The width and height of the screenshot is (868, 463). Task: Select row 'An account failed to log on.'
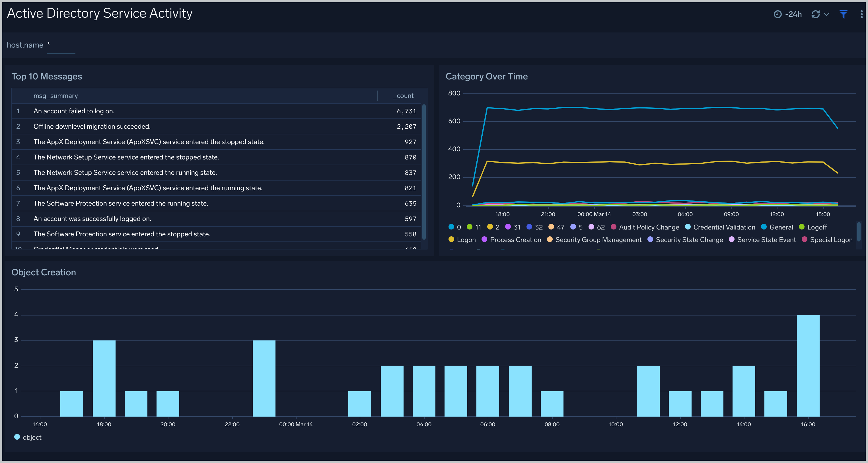tap(217, 111)
